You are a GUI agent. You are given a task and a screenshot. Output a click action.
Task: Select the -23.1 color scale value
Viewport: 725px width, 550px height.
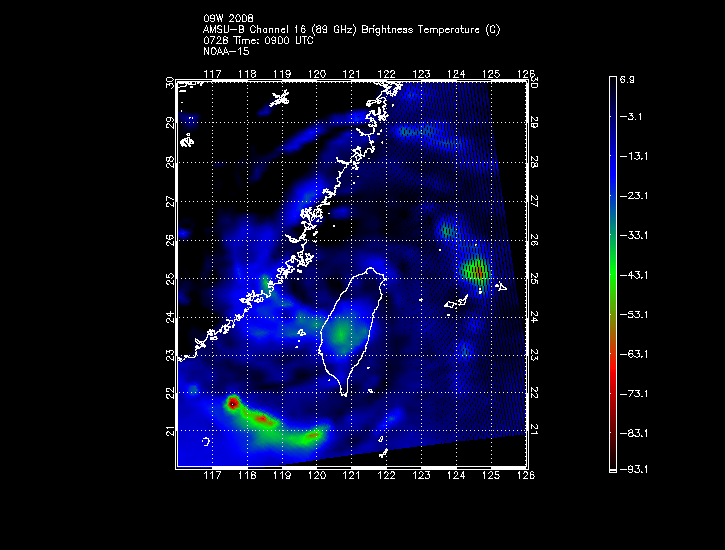[x=634, y=196]
